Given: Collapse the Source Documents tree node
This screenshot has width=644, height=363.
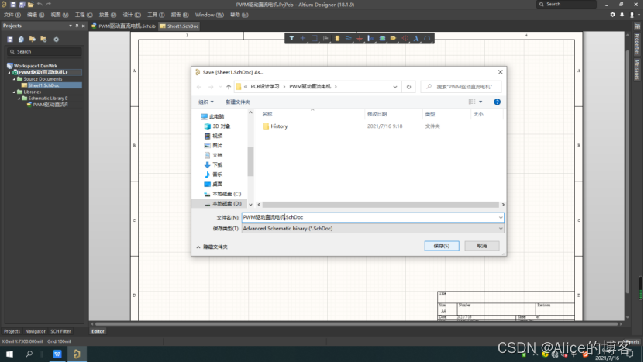Looking at the screenshot, I should click(14, 79).
